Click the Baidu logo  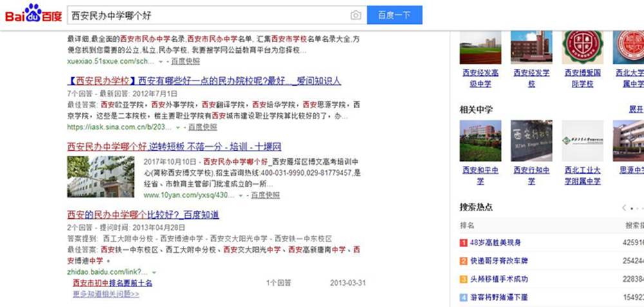tap(33, 14)
